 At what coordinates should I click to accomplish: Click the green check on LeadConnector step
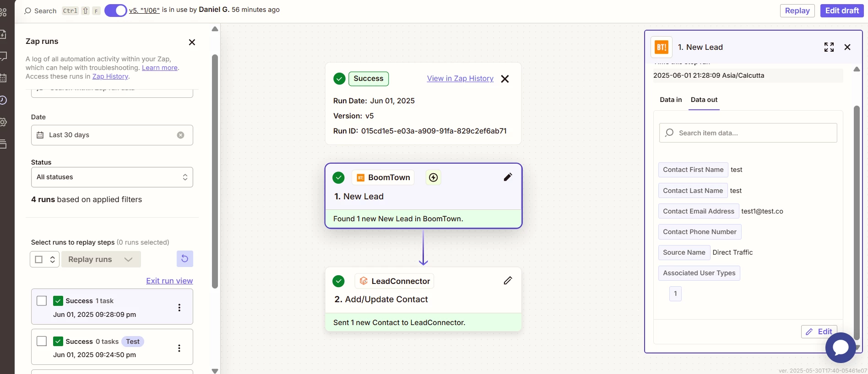click(338, 281)
